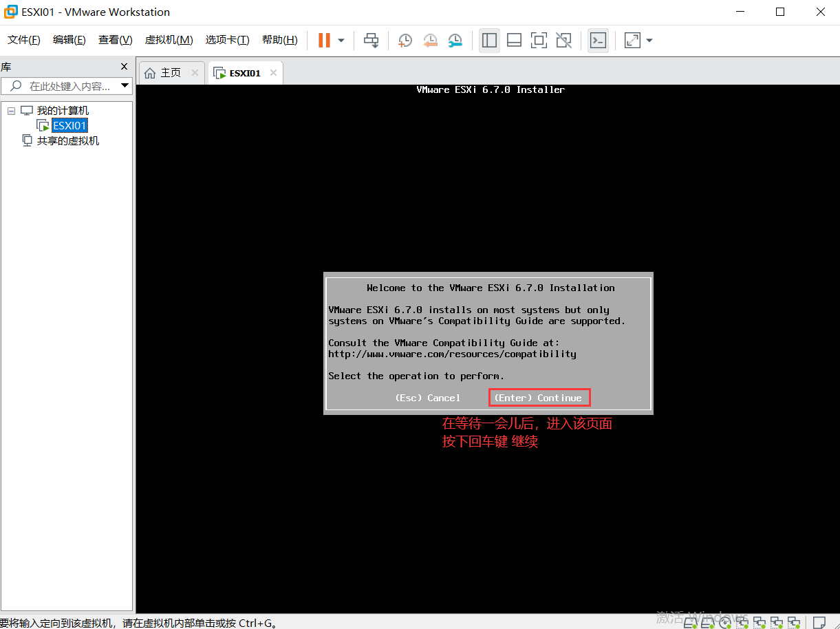Open the 帮助(H) menu
This screenshot has height=629, width=840.
pos(279,40)
